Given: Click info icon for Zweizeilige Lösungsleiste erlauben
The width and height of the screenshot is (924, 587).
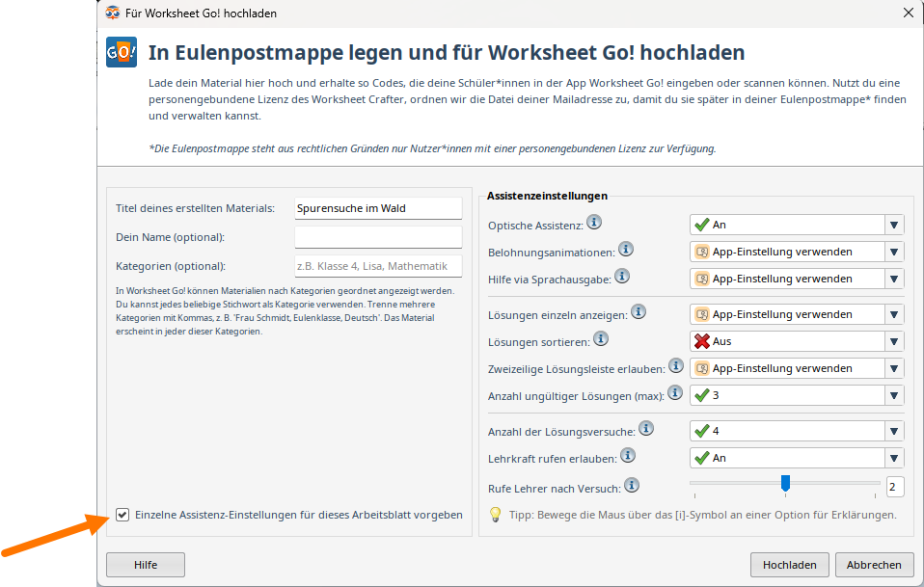Looking at the screenshot, I should pyautogui.click(x=676, y=365).
